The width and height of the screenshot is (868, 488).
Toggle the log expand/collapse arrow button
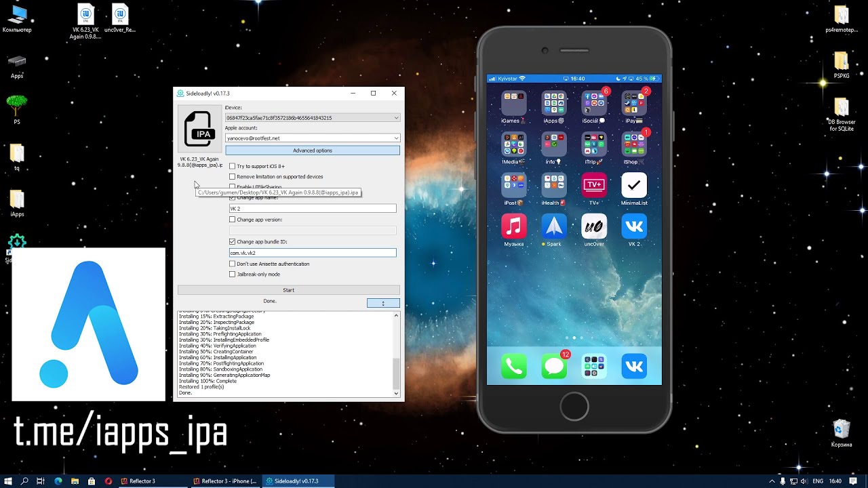[383, 303]
